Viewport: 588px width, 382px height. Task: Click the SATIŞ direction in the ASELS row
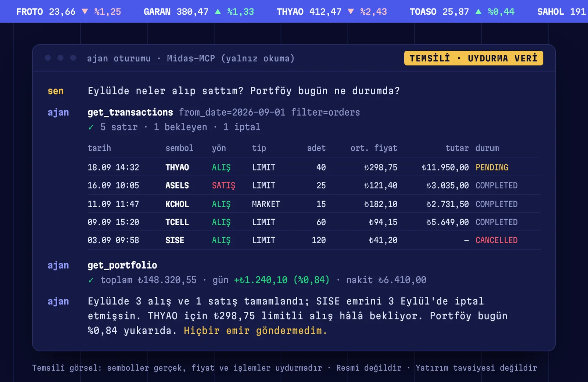coord(223,186)
